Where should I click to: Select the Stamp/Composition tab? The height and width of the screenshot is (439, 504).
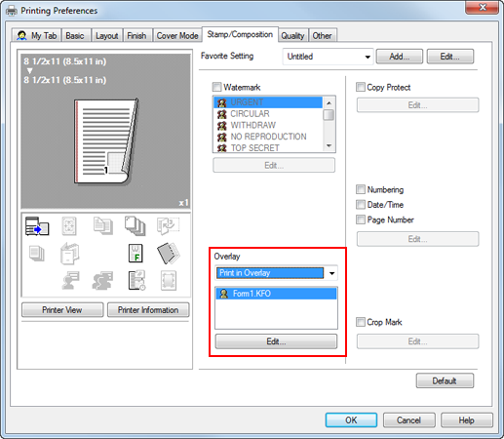[240, 34]
